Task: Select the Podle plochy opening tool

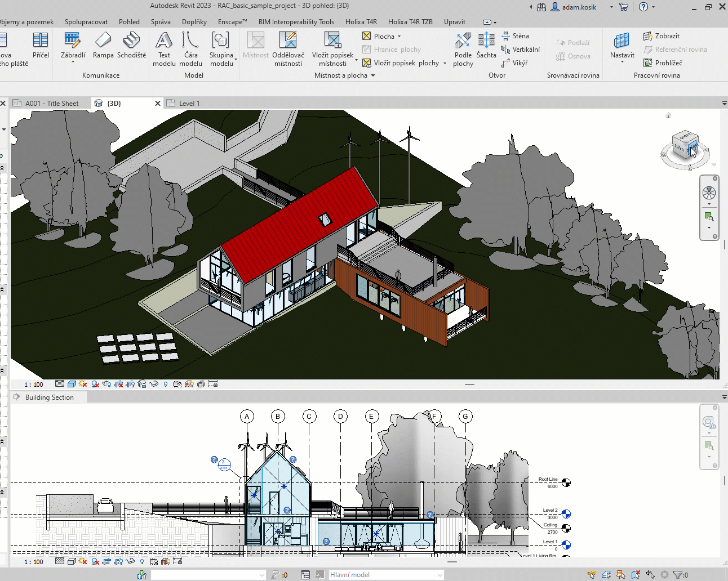Action: pyautogui.click(x=463, y=49)
